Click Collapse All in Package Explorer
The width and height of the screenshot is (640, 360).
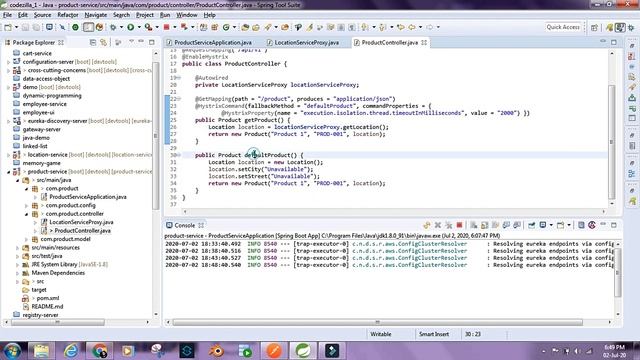[x=93, y=42]
